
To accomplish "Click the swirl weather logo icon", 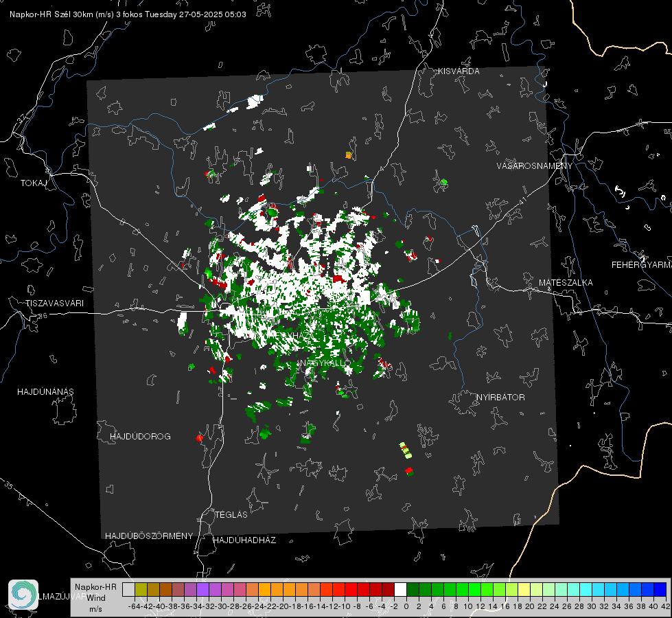I will (23, 595).
